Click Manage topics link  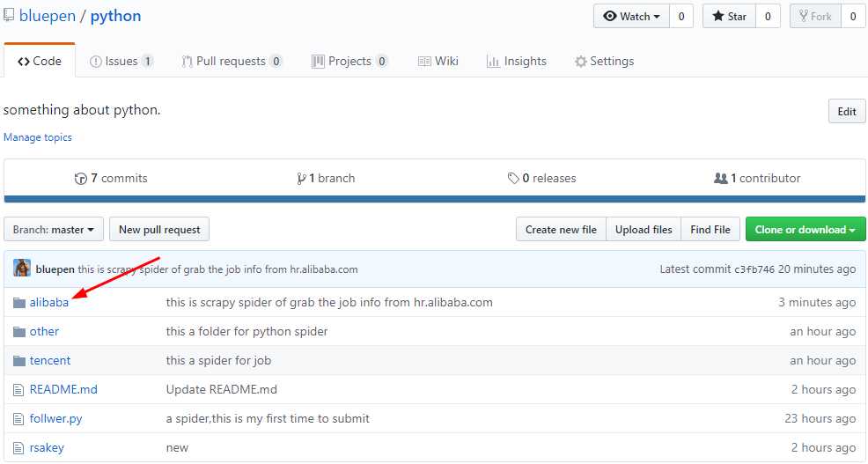[x=38, y=137]
